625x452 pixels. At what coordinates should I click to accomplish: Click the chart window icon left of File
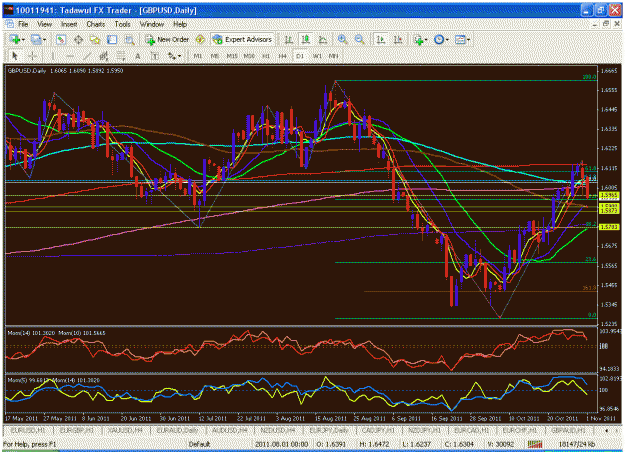pos(9,24)
